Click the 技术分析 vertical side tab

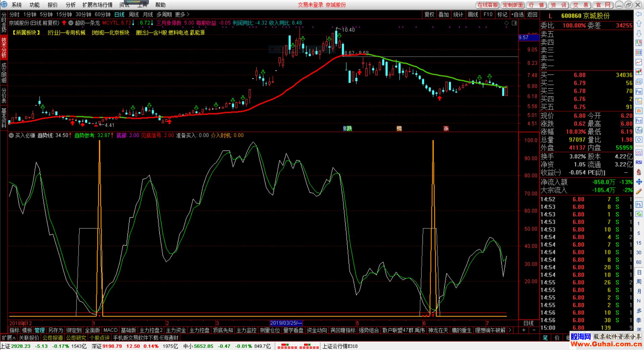coord(4,47)
